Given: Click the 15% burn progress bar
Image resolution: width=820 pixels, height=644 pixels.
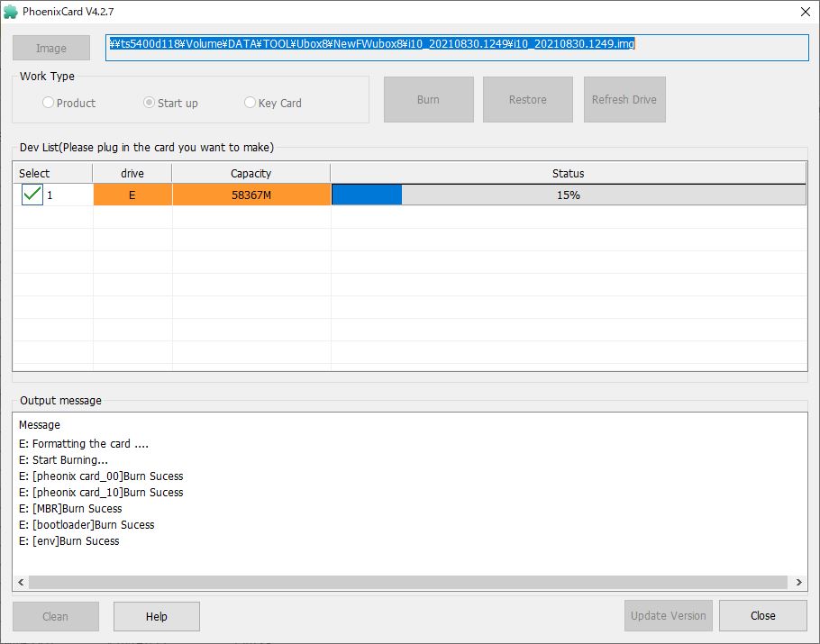Looking at the screenshot, I should [569, 195].
